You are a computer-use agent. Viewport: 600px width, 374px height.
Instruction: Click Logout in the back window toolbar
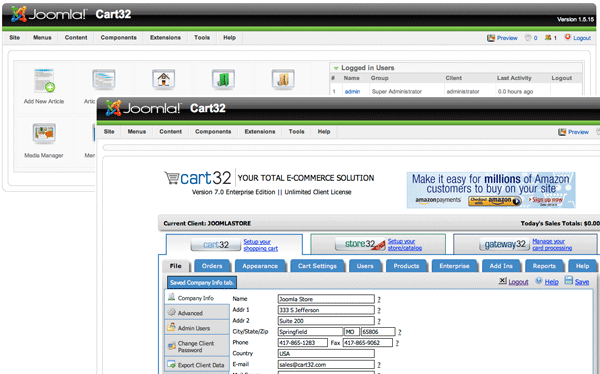578,38
